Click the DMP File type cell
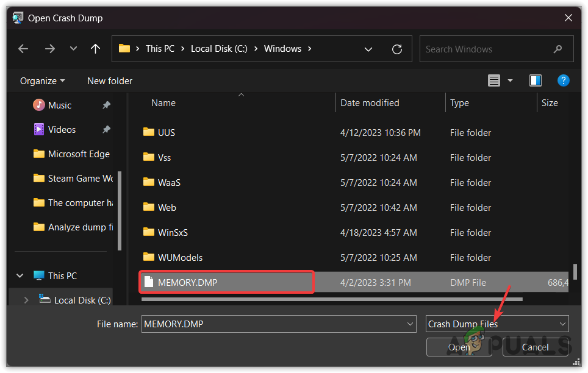Image resolution: width=588 pixels, height=373 pixels. pos(468,283)
